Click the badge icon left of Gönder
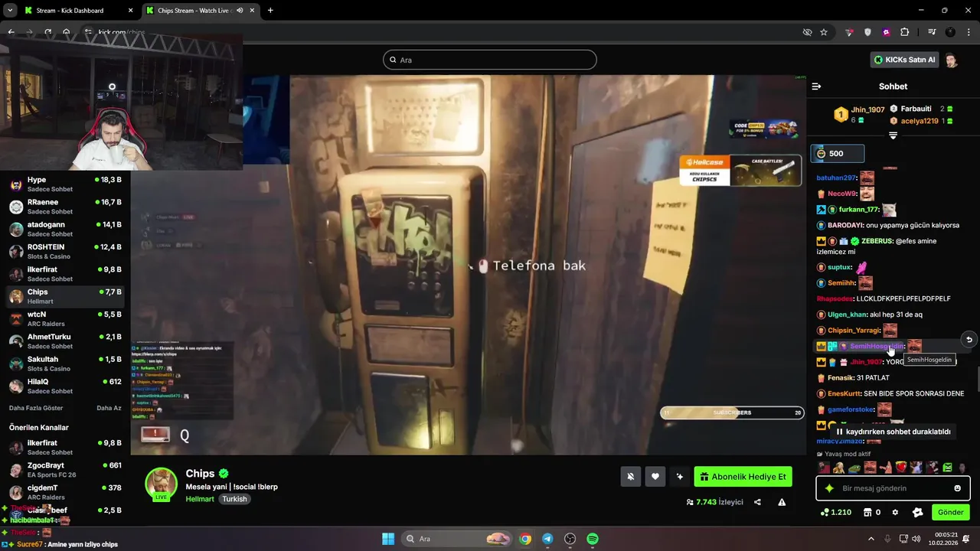Viewport: 980px width, 551px height. 918,512
